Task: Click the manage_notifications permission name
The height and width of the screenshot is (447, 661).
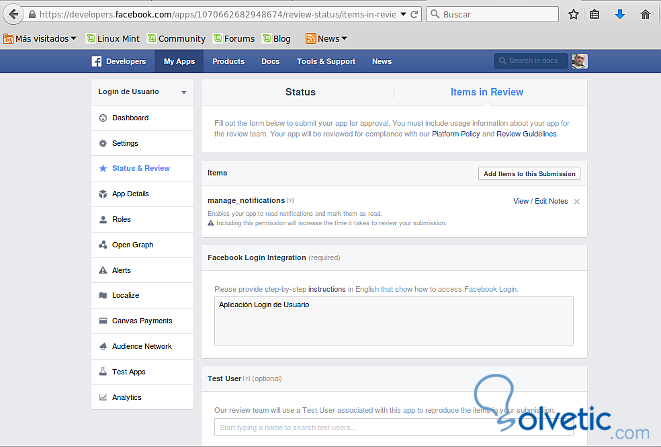Action: pyautogui.click(x=246, y=201)
